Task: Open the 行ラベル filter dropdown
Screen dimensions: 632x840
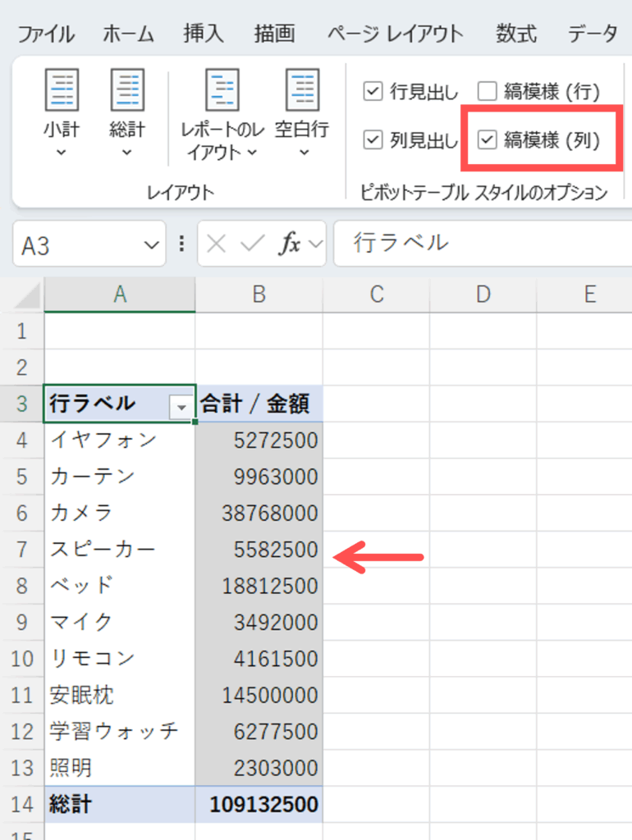Action: pos(179,405)
